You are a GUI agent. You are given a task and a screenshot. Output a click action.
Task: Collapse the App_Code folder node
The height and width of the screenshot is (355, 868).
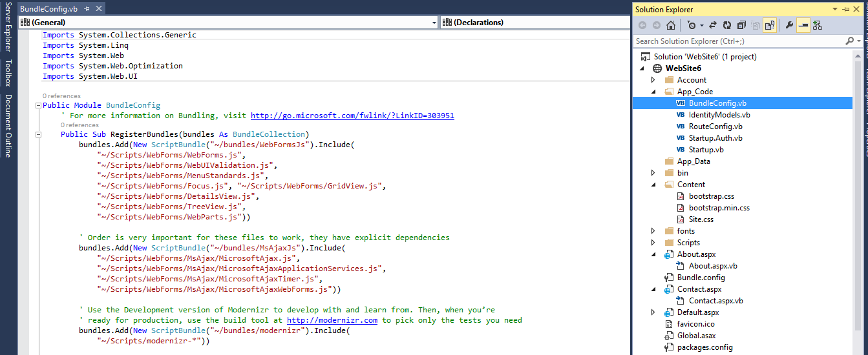point(653,92)
